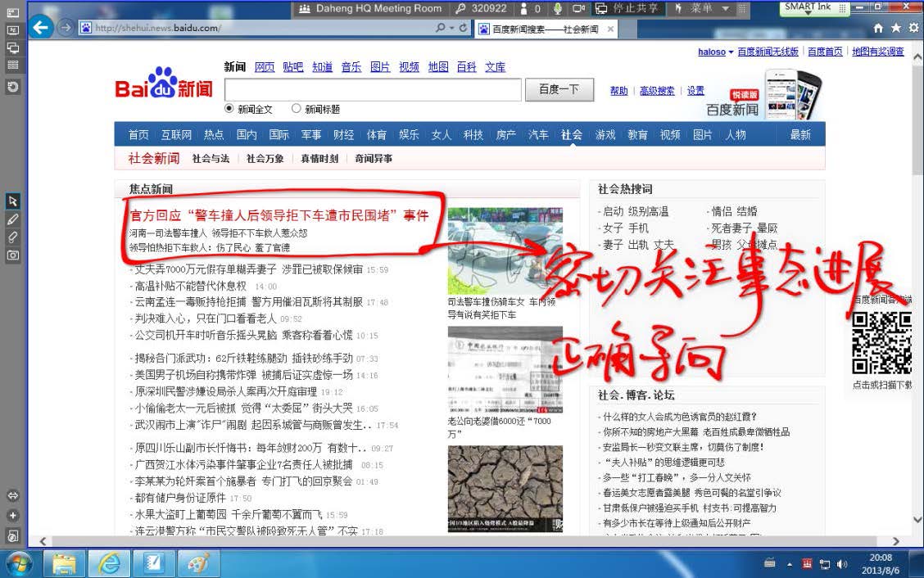Click the plus icon in left sidebar
This screenshot has height=578, width=924.
(x=12, y=515)
